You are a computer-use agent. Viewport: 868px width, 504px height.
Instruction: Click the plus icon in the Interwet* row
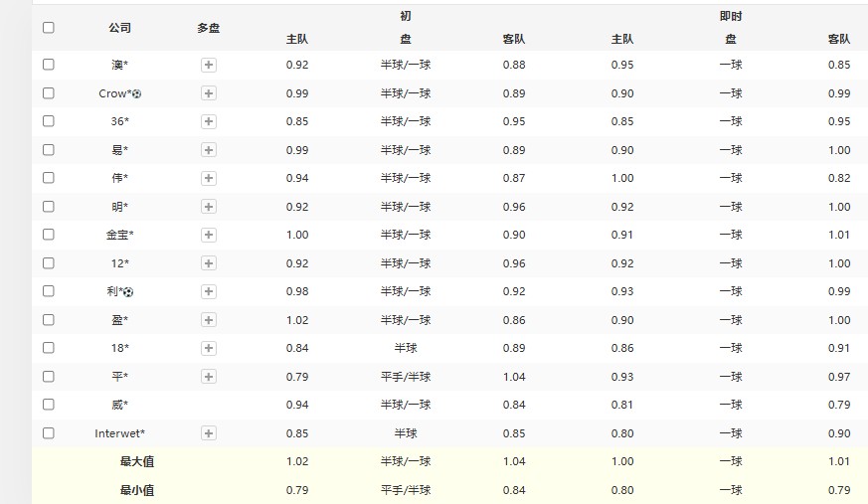(209, 433)
